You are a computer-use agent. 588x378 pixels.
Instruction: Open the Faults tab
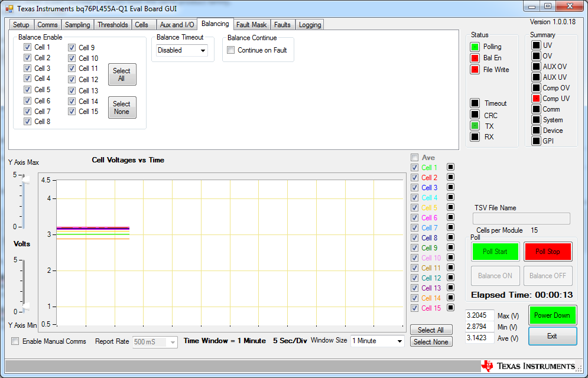pyautogui.click(x=282, y=25)
